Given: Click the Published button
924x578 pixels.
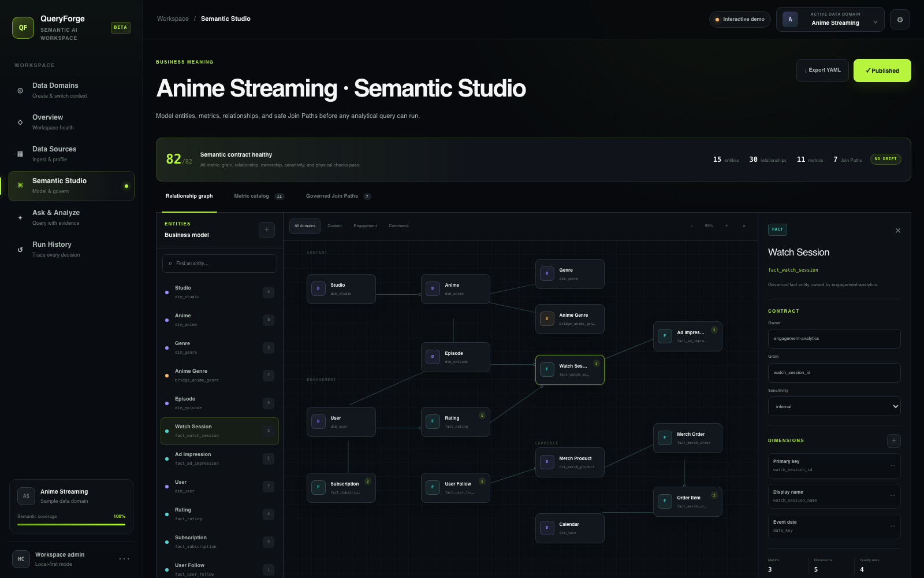Looking at the screenshot, I should tap(882, 71).
